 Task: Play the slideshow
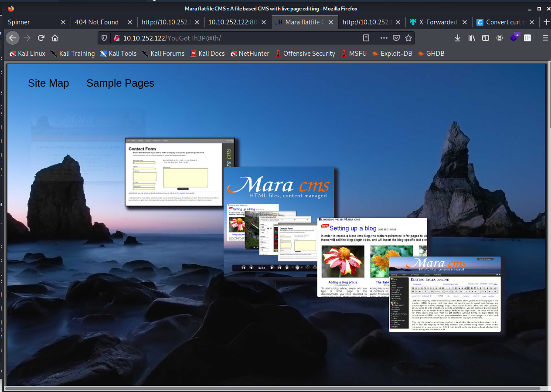(x=272, y=267)
